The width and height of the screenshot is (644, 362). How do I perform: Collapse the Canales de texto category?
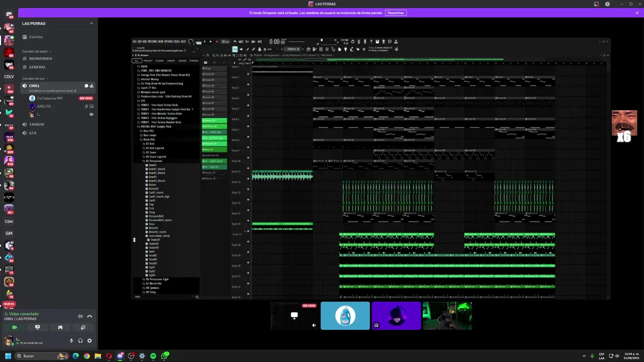coord(36,51)
